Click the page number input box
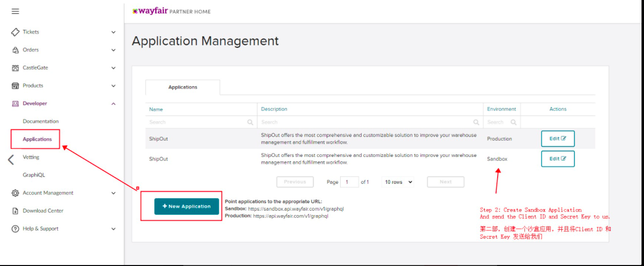Image resolution: width=644 pixels, height=266 pixels. [x=349, y=182]
